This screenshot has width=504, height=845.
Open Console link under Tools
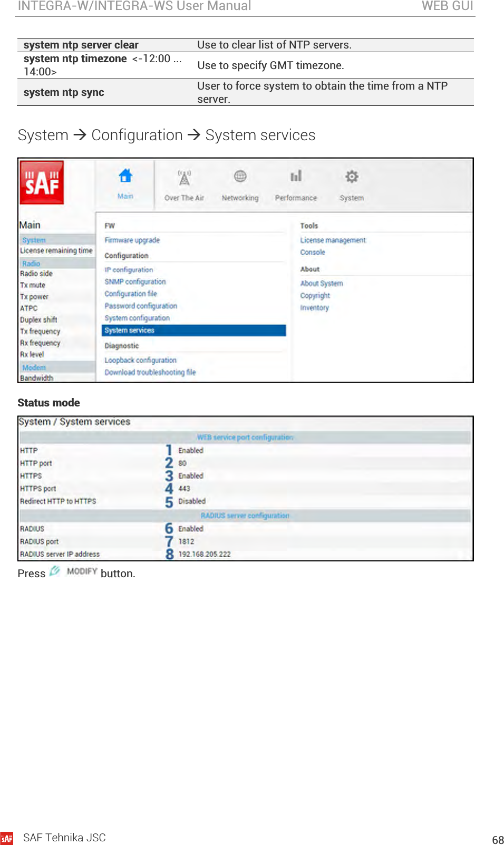pos(313,252)
